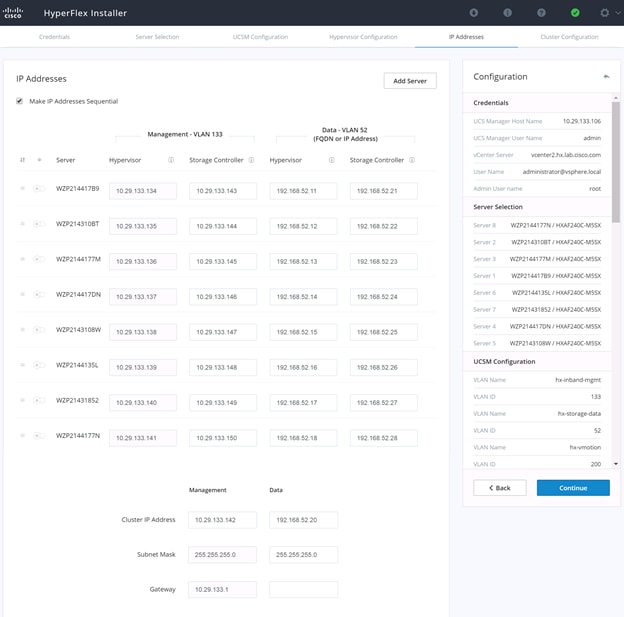Screen dimensions: 624x617
Task: Grab the drag handle for WZP214310BT
Action: [22, 224]
